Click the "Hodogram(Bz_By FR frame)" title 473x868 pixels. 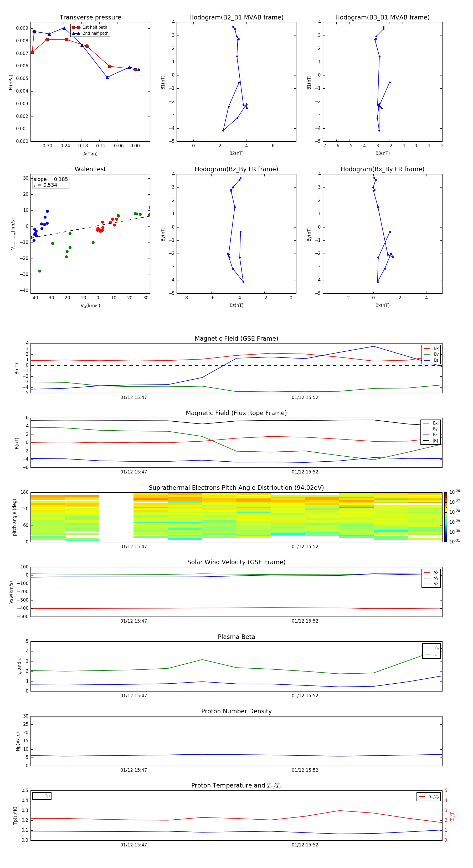tap(236, 169)
